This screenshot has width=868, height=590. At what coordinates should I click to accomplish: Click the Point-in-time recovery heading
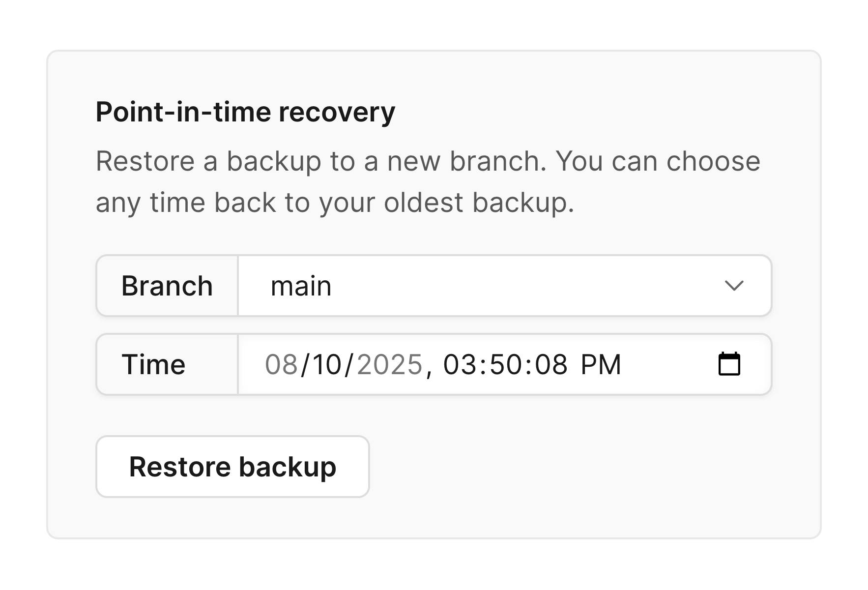coord(245,112)
